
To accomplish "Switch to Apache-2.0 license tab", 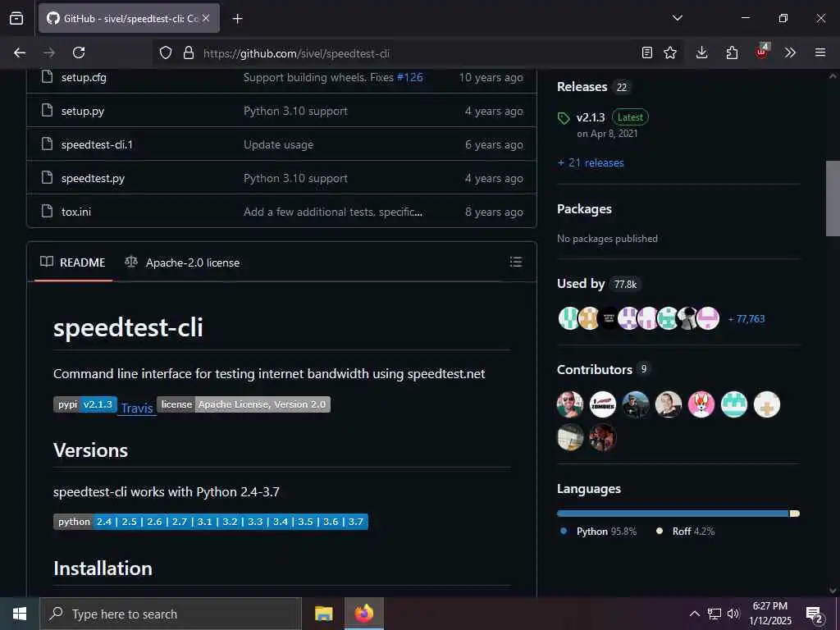I will [183, 262].
